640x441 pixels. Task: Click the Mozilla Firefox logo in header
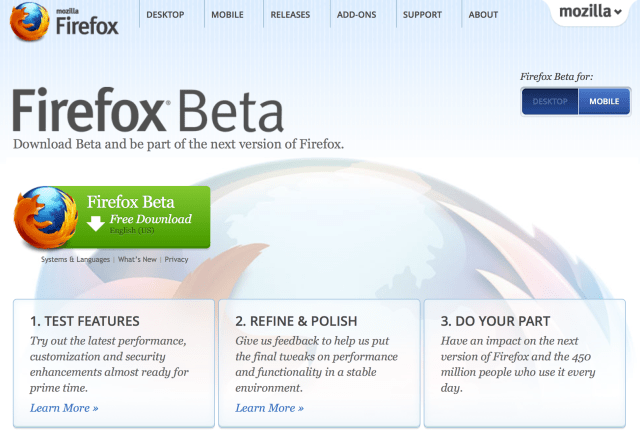(x=62, y=20)
